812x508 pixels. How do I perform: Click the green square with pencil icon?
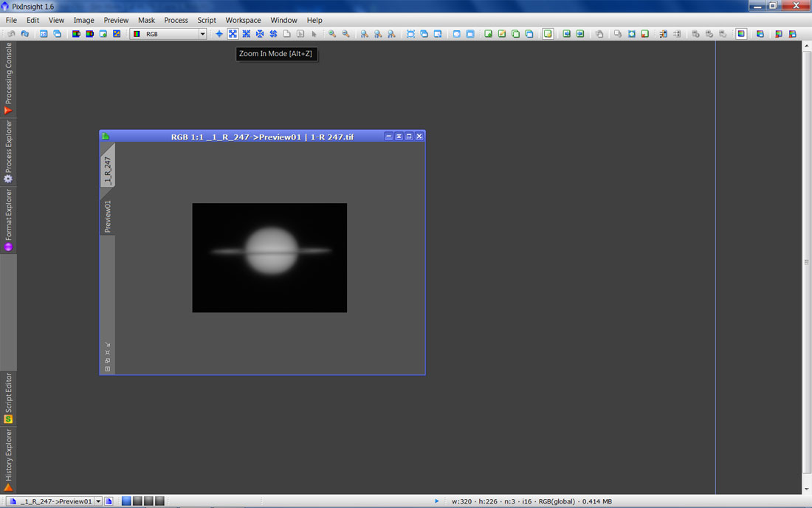[502, 34]
